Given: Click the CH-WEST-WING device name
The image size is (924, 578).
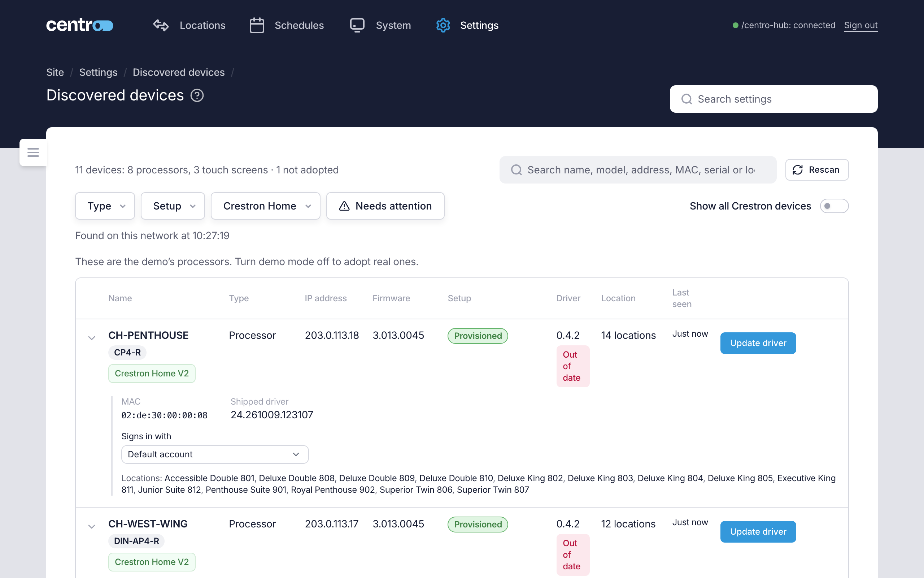Looking at the screenshot, I should click(148, 524).
